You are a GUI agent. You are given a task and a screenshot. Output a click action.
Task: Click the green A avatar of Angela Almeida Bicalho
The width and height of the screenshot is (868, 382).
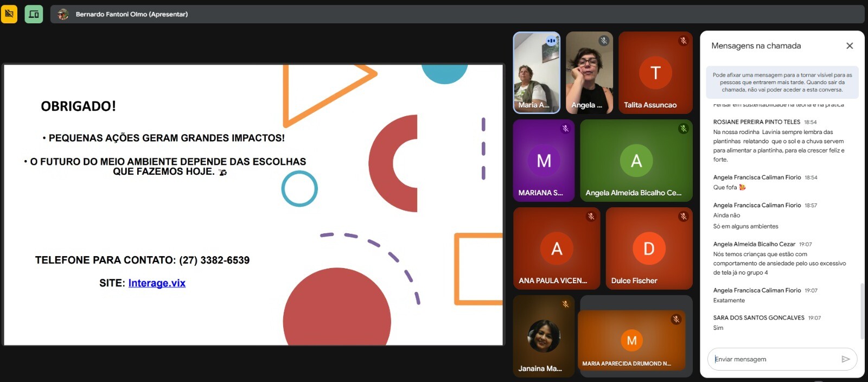pyautogui.click(x=636, y=161)
